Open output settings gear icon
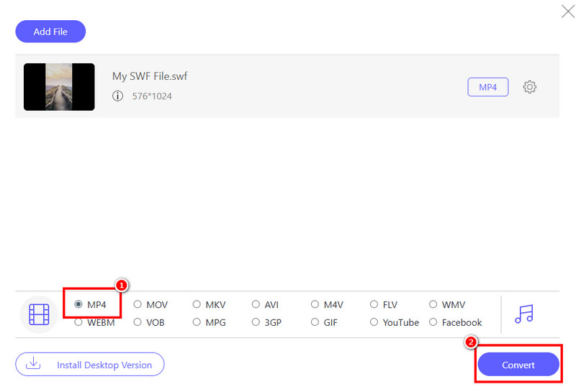Screen dimensions: 576x392 (530, 87)
